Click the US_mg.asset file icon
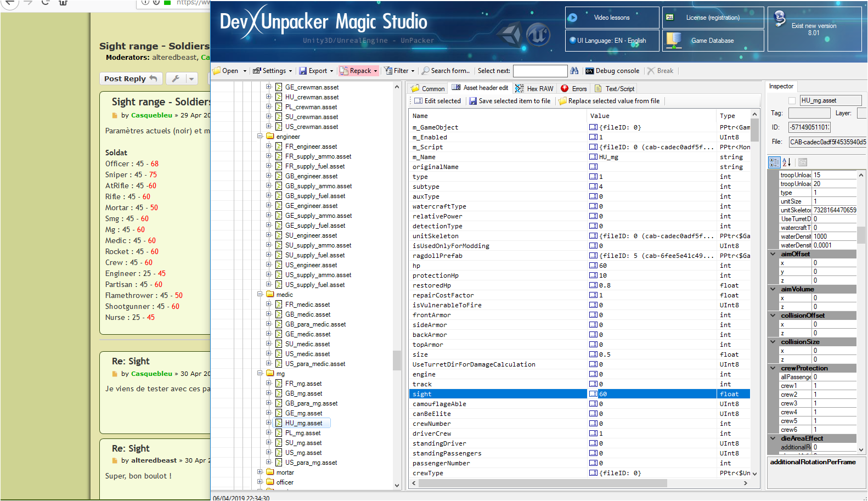This screenshot has height=501, width=868. 279,453
